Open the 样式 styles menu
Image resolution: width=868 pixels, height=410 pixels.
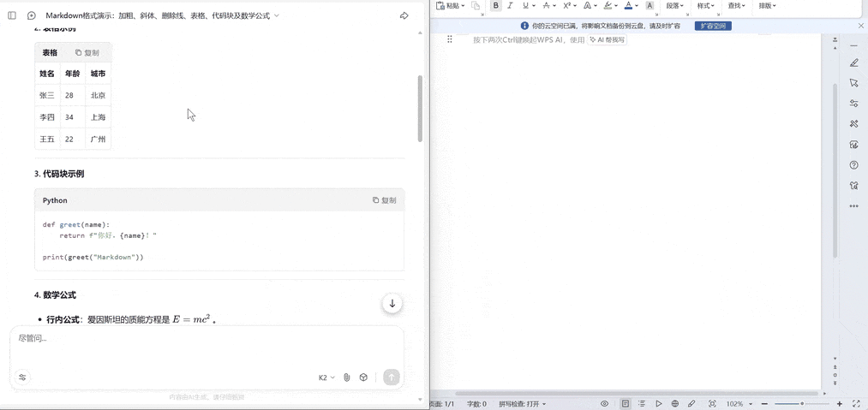(x=705, y=5)
